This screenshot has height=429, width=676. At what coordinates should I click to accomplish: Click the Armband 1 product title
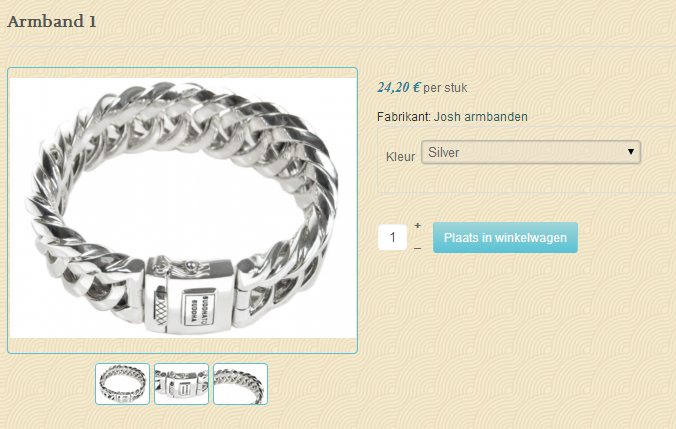[52, 22]
